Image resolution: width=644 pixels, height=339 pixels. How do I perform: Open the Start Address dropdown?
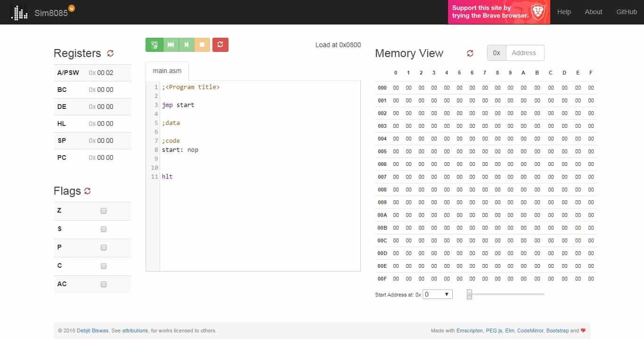(437, 294)
